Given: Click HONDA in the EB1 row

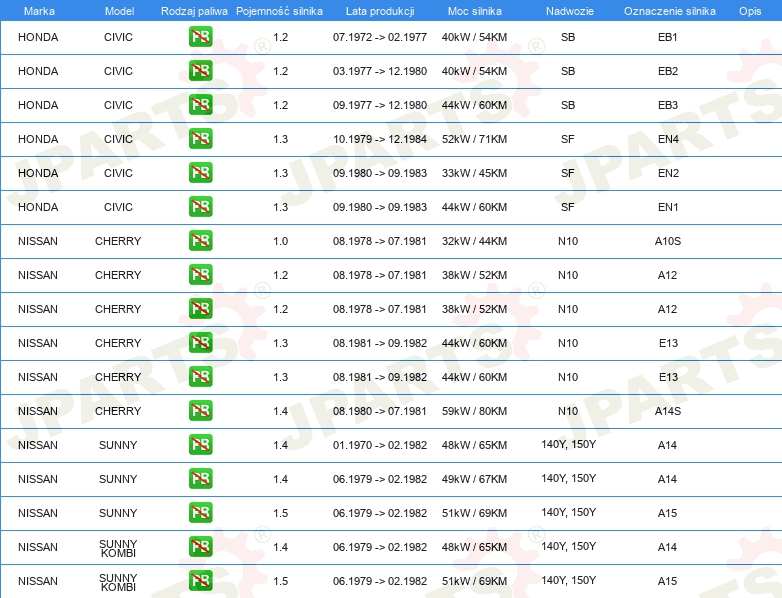Looking at the screenshot, I should click(x=38, y=37).
